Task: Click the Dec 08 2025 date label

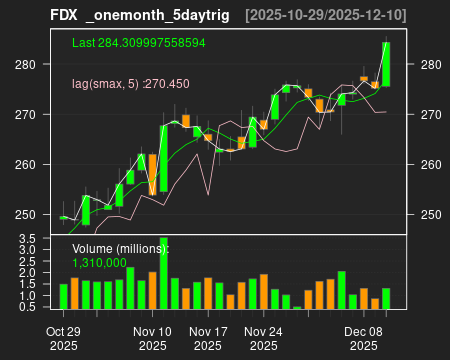Action: tap(363, 339)
